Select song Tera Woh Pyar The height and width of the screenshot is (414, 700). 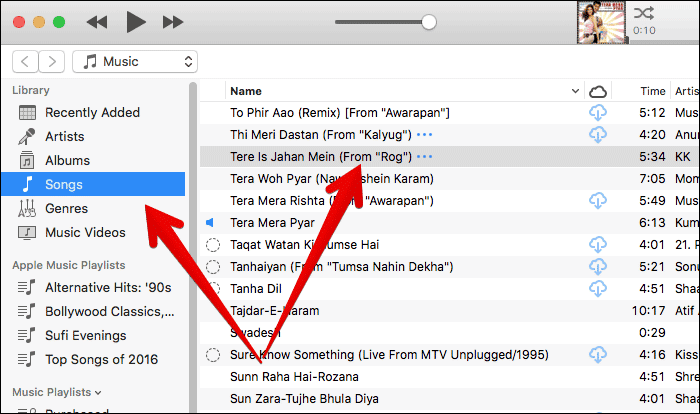pyautogui.click(x=332, y=179)
